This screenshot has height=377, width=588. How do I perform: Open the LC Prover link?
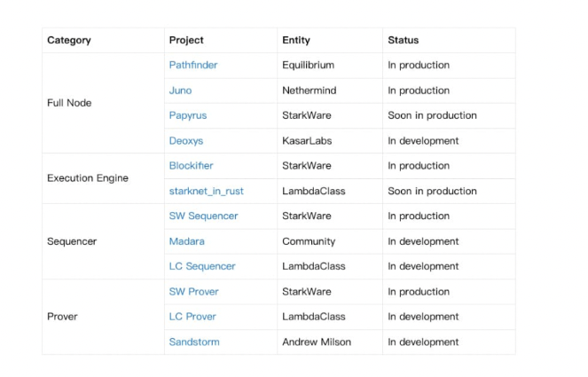click(x=192, y=317)
